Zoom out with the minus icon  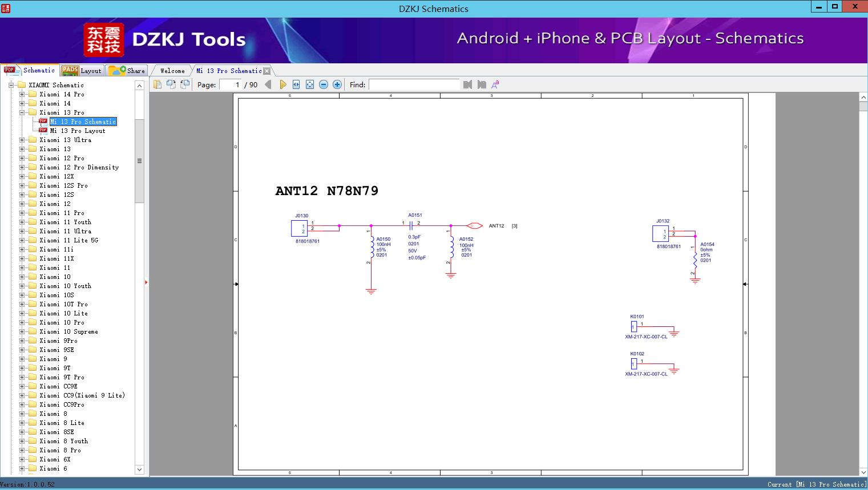click(x=324, y=84)
